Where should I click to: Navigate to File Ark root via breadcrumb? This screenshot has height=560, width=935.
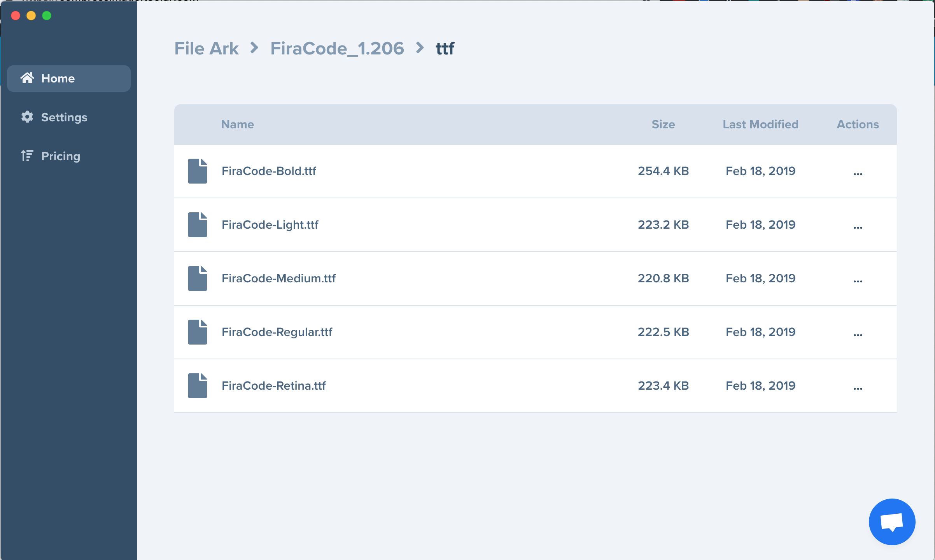click(x=207, y=48)
